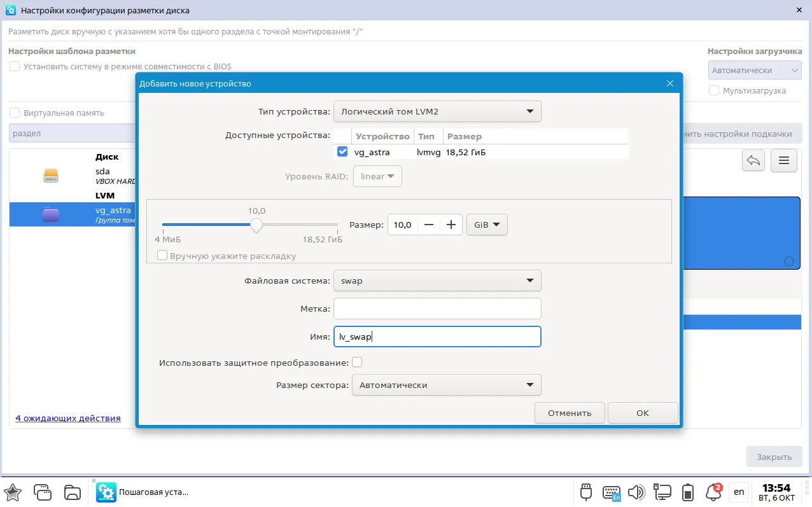Click the battery tray icon
The width and height of the screenshot is (812, 507).
click(x=688, y=492)
